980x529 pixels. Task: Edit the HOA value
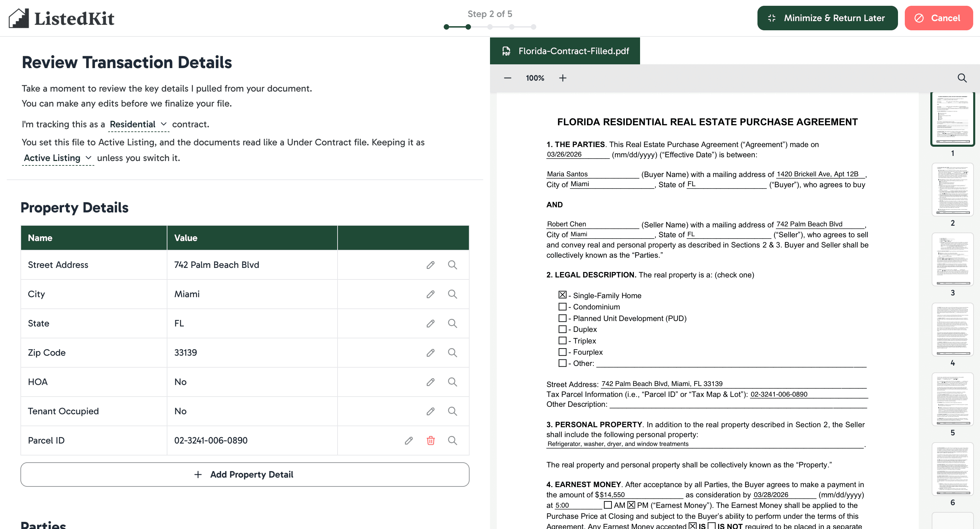(430, 382)
